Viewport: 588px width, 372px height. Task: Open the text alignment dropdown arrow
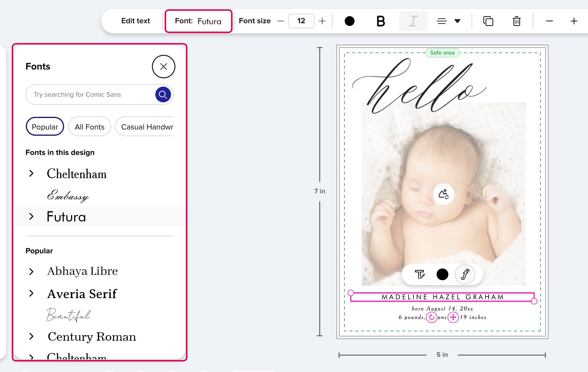(x=457, y=21)
